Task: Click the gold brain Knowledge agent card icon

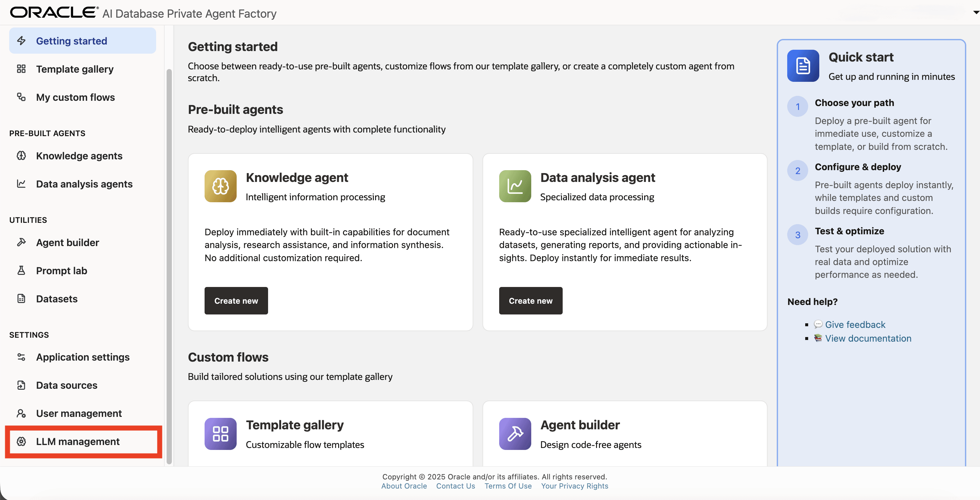Action: click(221, 186)
